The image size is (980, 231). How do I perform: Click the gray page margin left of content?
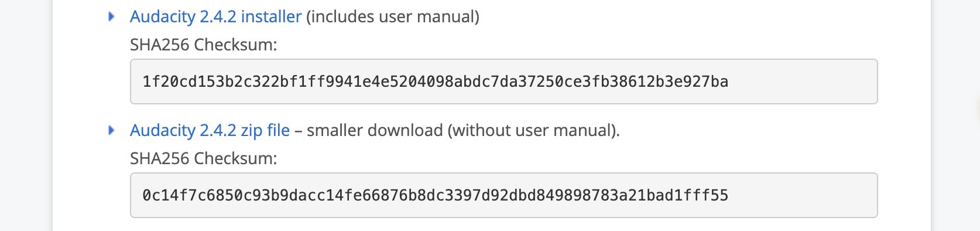(x=26, y=116)
